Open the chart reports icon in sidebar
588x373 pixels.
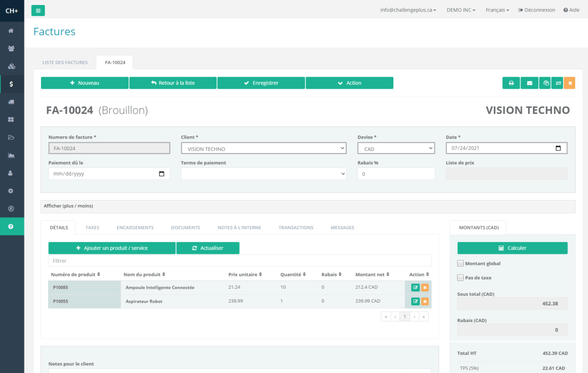(x=11, y=155)
